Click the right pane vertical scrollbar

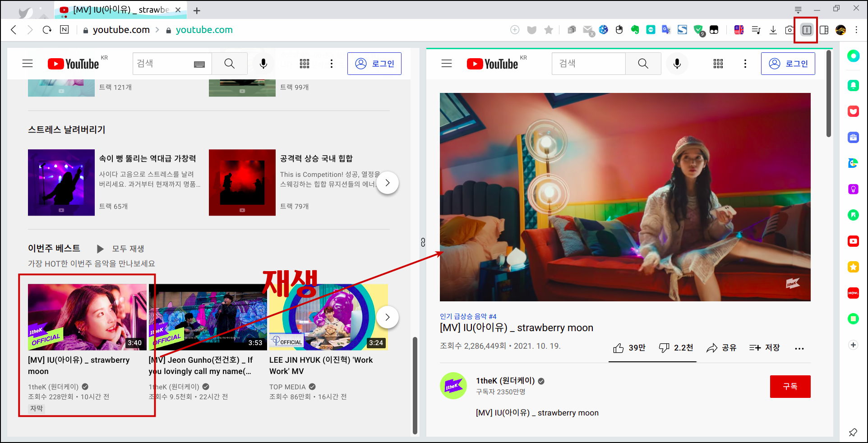829,94
